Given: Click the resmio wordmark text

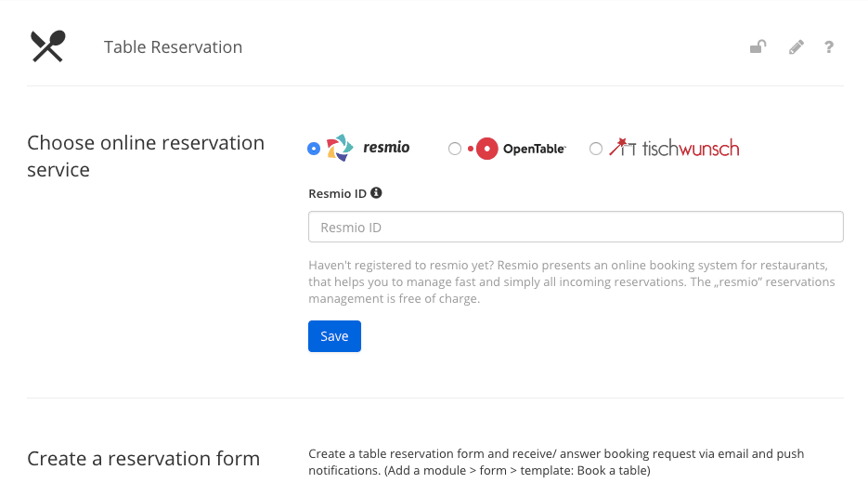Looking at the screenshot, I should click(386, 148).
